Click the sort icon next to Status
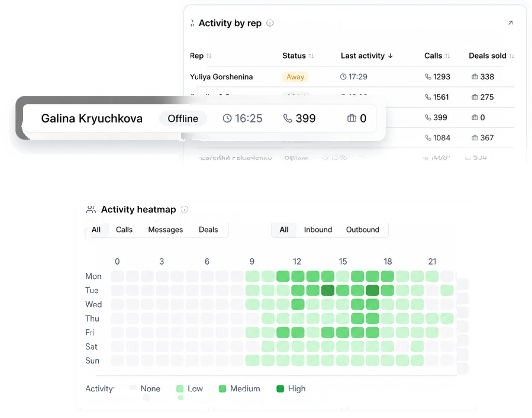 coord(311,56)
